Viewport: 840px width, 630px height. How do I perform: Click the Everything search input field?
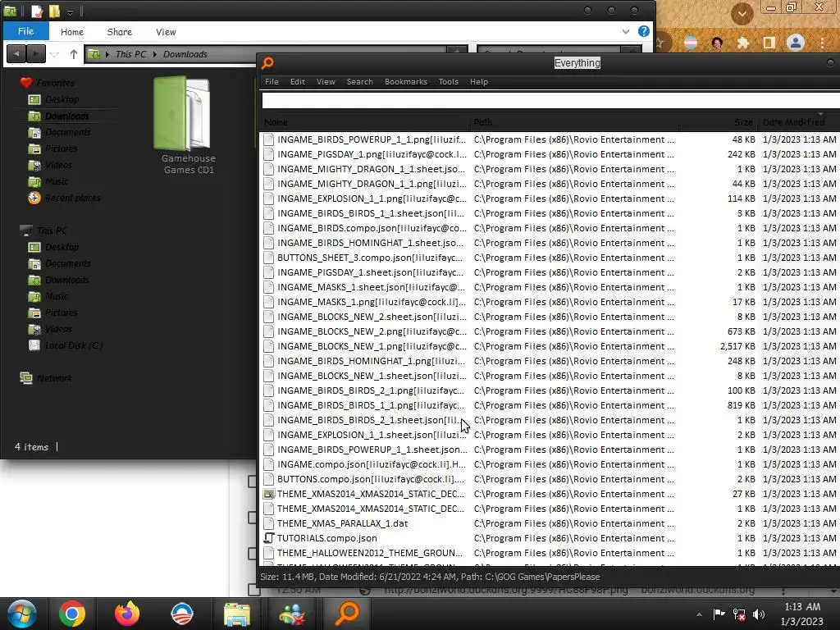pos(550,100)
